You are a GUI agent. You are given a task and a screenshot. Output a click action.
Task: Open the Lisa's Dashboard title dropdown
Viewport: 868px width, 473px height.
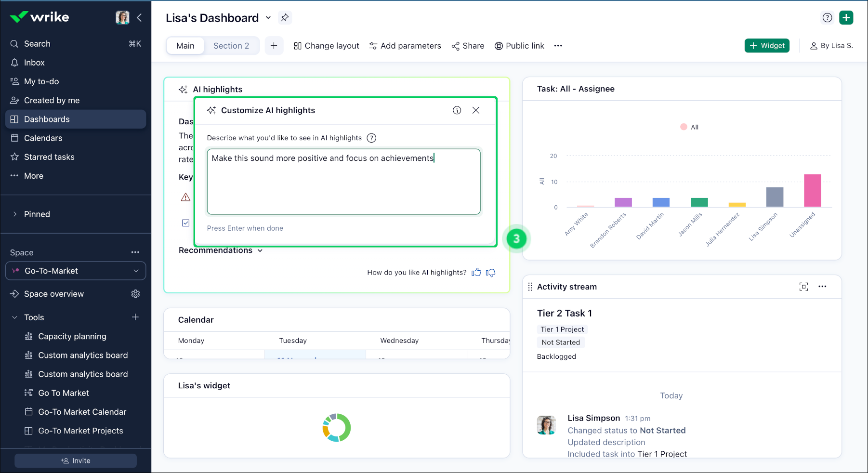pyautogui.click(x=268, y=18)
